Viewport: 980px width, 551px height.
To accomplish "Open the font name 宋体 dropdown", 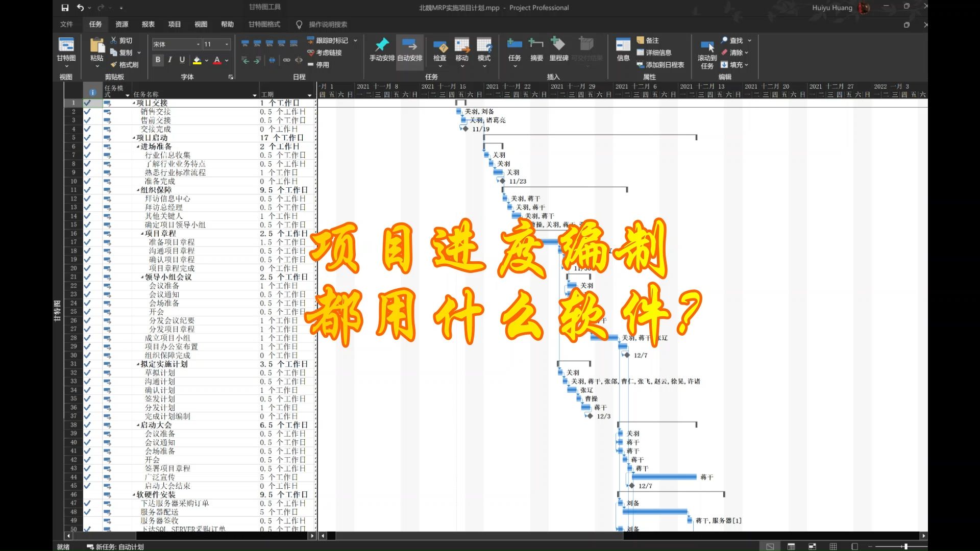I will [198, 44].
